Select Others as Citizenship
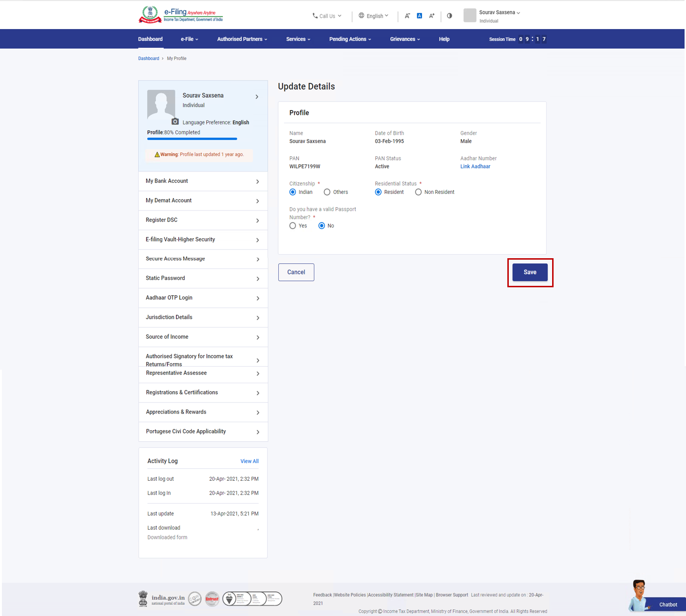Image resolution: width=686 pixels, height=616 pixels. (x=327, y=192)
